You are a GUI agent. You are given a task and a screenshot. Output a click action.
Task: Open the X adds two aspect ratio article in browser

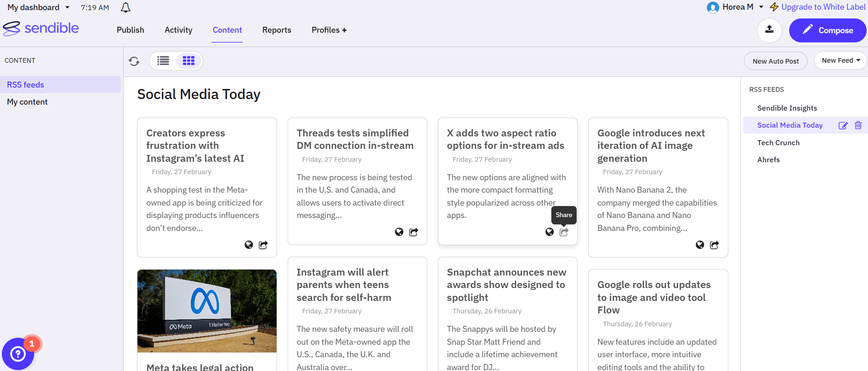(549, 232)
